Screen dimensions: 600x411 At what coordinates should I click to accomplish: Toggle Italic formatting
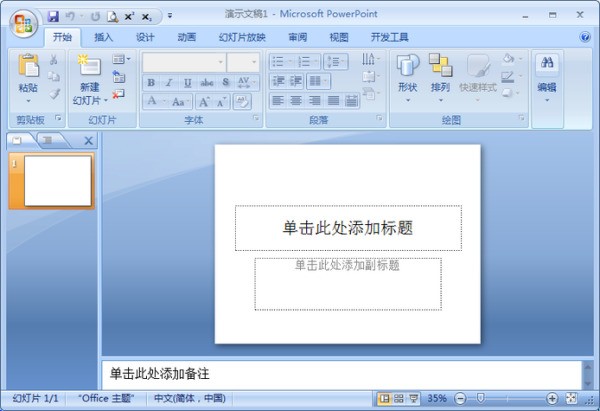tap(169, 82)
